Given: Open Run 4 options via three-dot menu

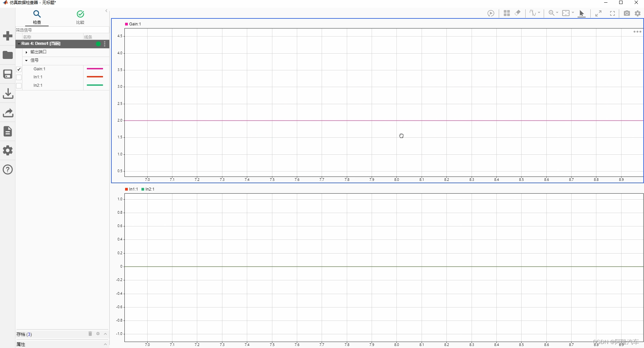Looking at the screenshot, I should [104, 44].
